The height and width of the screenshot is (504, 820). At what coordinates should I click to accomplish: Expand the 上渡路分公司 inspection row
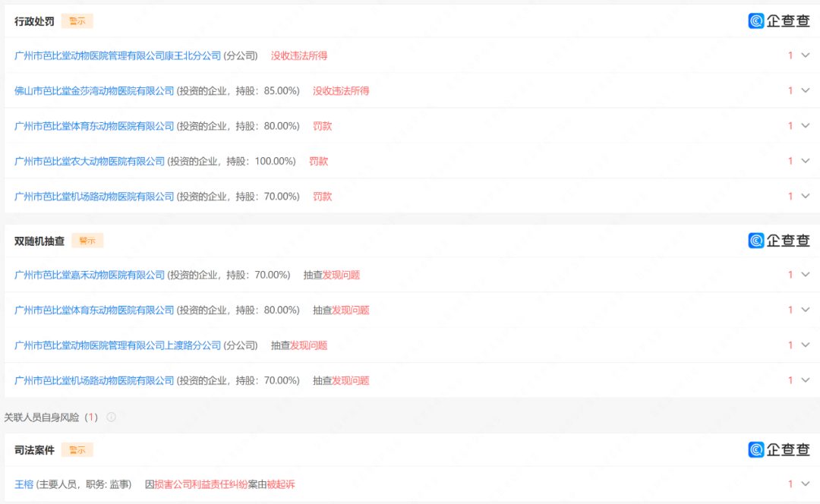[x=806, y=345]
